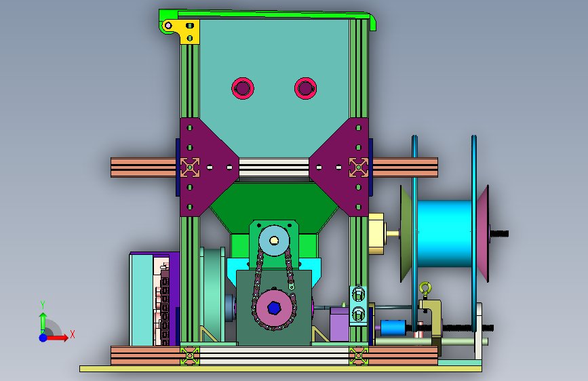
Task: Select the blue cylindrical coupler at lower right
Action: [393, 327]
